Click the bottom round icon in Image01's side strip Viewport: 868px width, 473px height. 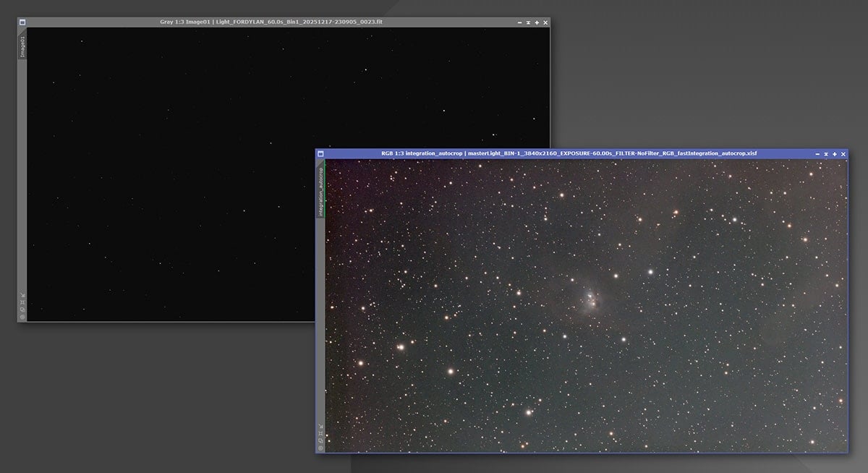pyautogui.click(x=22, y=317)
